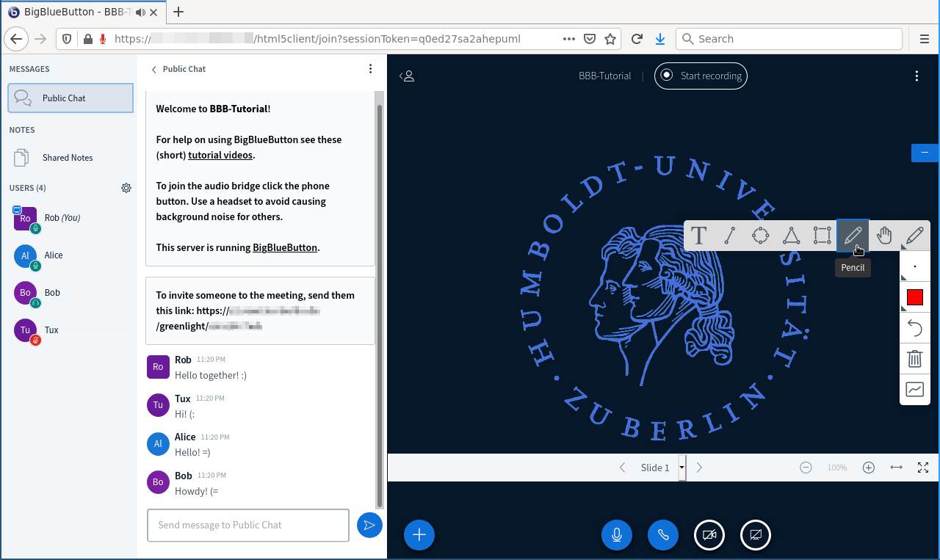Make presentation fullscreen

click(x=924, y=468)
